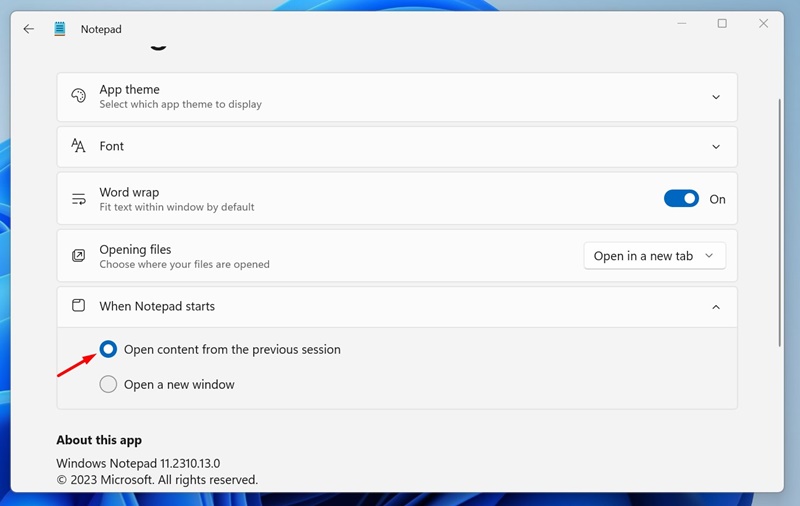Image resolution: width=800 pixels, height=506 pixels.
Task: Click the App theme heading text
Action: point(130,89)
